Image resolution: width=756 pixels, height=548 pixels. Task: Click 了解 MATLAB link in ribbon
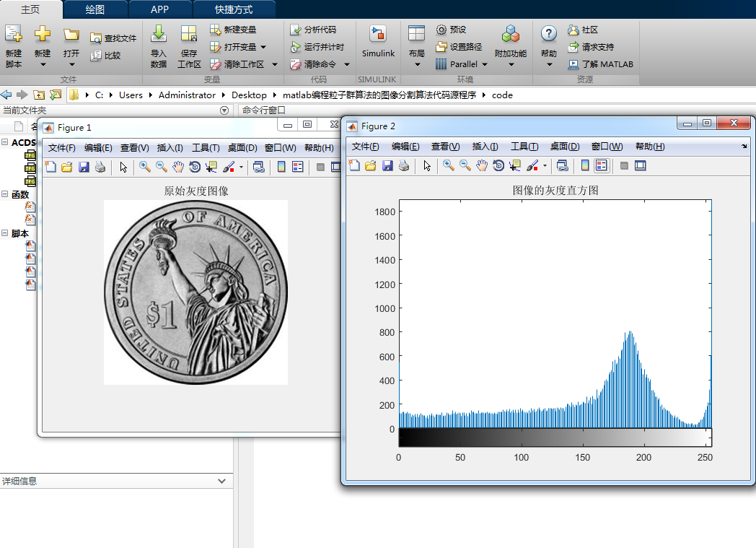pos(600,64)
